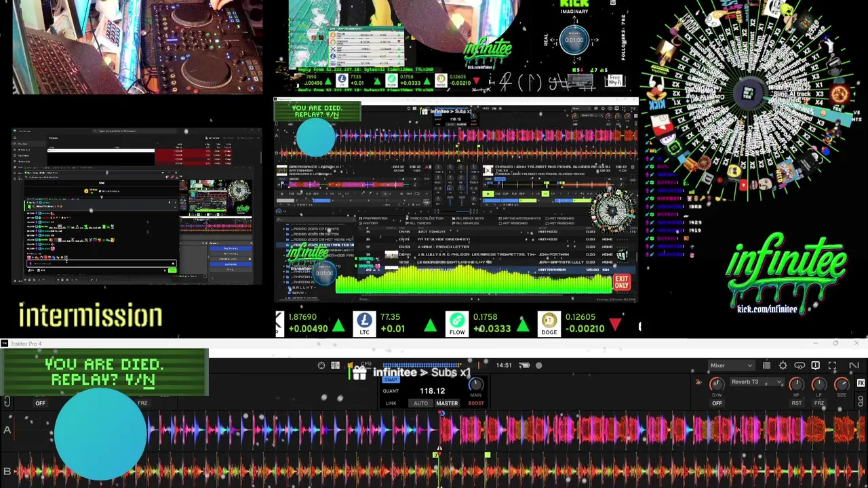Toggle LINK in the master clock
This screenshot has height=488, width=868.
(x=391, y=403)
